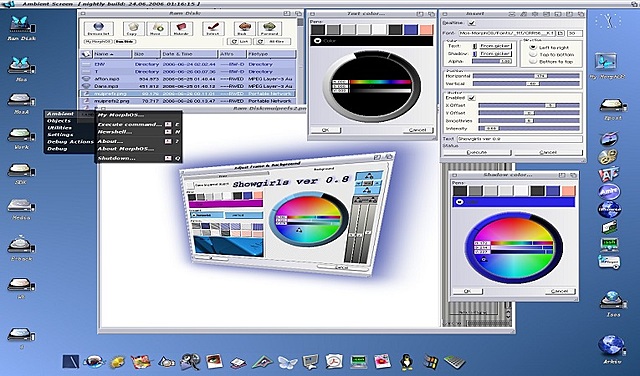Click the checkmark Select icon in Ram Disk toolbar
The width and height of the screenshot is (640, 376).
[213, 29]
